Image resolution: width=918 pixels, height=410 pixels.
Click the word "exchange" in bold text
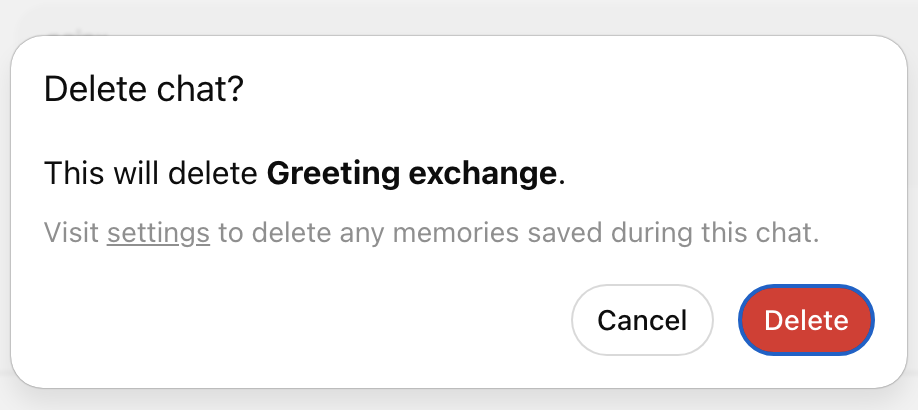point(482,174)
